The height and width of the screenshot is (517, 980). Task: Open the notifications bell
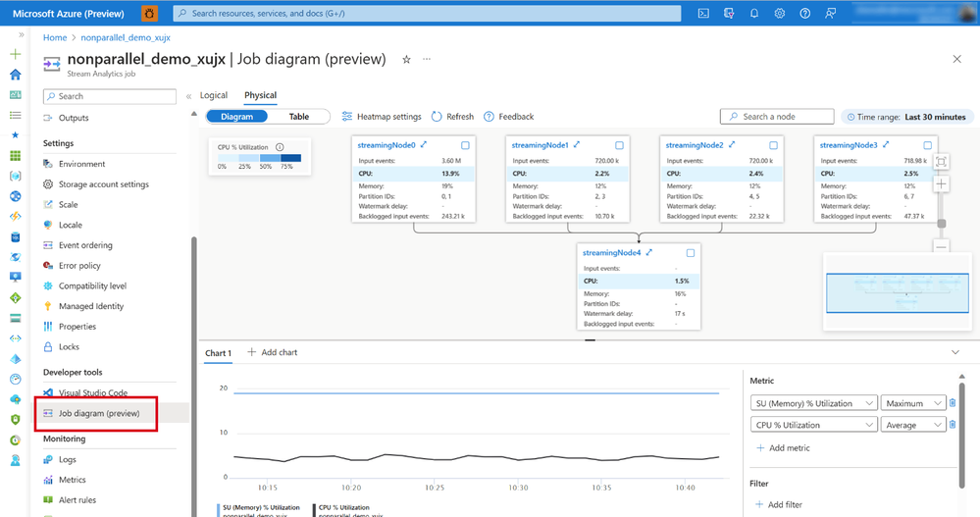754,13
